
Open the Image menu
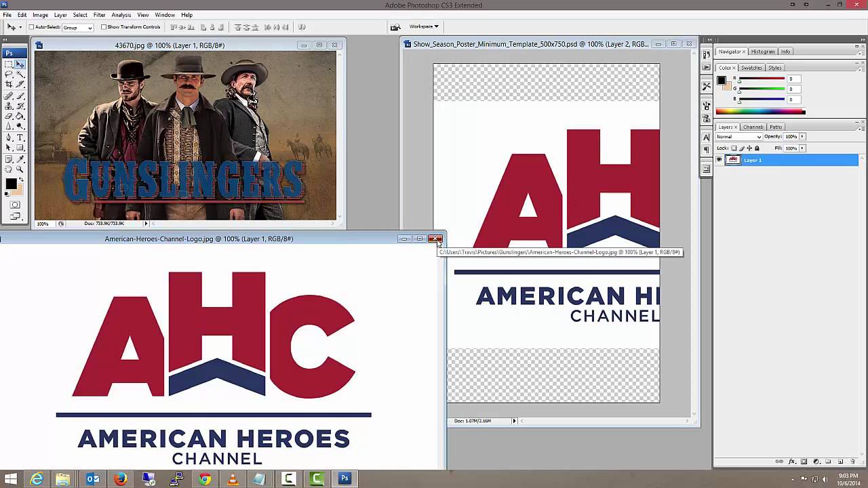coord(40,15)
